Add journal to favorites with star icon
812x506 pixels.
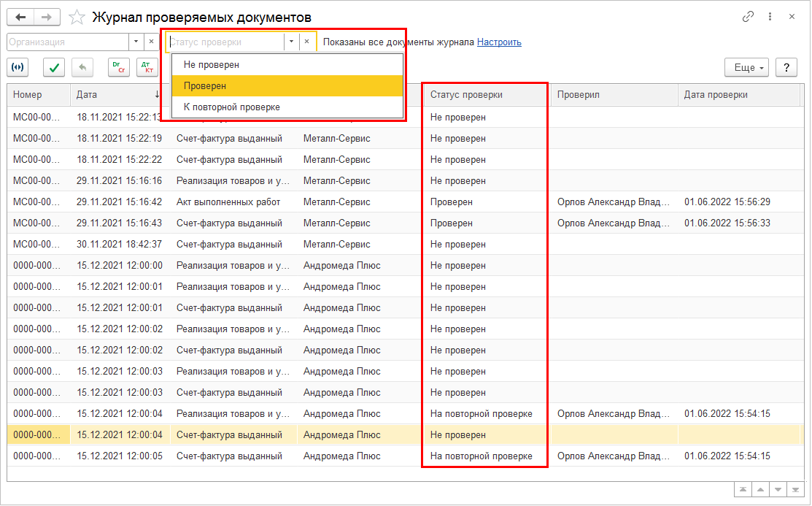[77, 17]
